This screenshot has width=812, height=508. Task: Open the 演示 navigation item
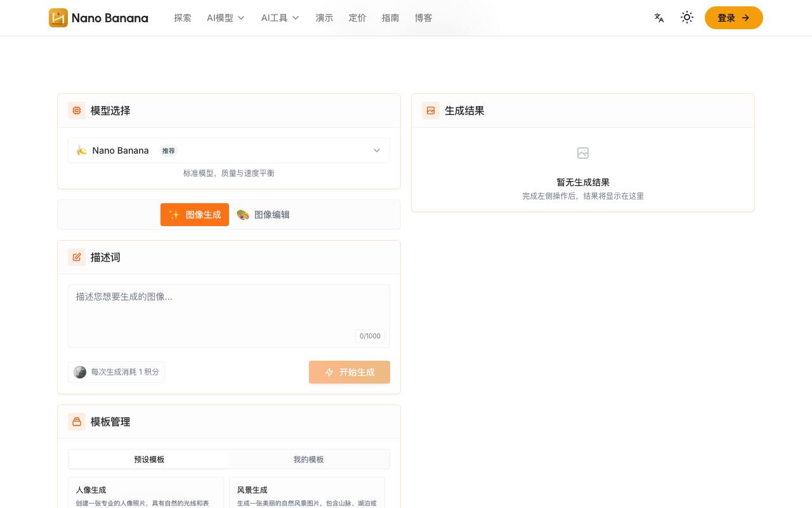tap(325, 18)
